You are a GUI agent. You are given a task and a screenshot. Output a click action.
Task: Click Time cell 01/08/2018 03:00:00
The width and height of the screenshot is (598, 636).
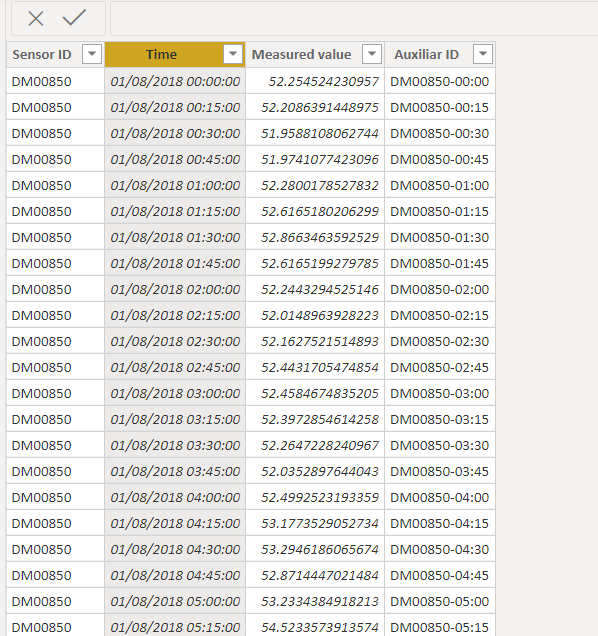point(175,393)
